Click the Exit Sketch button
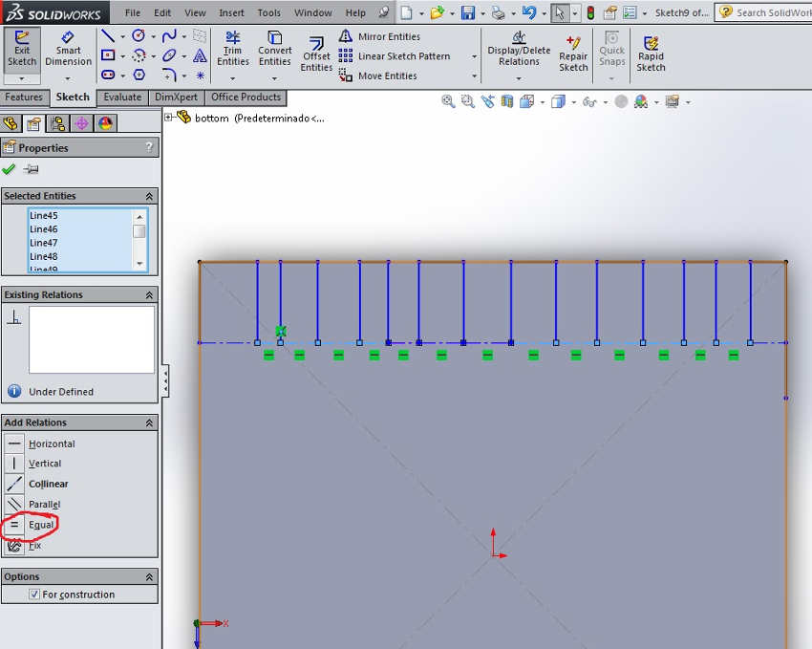This screenshot has height=649, width=812. 22,49
